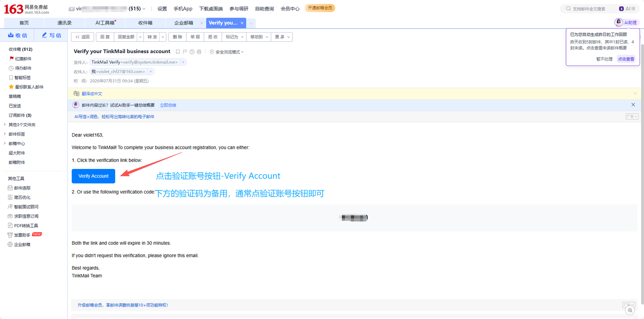Expand the 邮箱中心 tree node
644x319 pixels.
(5, 143)
